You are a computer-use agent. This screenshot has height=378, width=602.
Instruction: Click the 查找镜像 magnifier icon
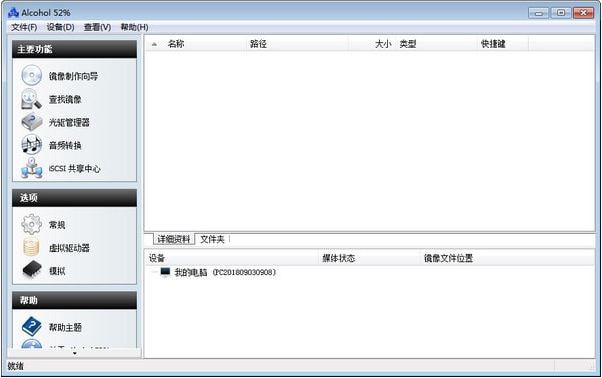[31, 99]
